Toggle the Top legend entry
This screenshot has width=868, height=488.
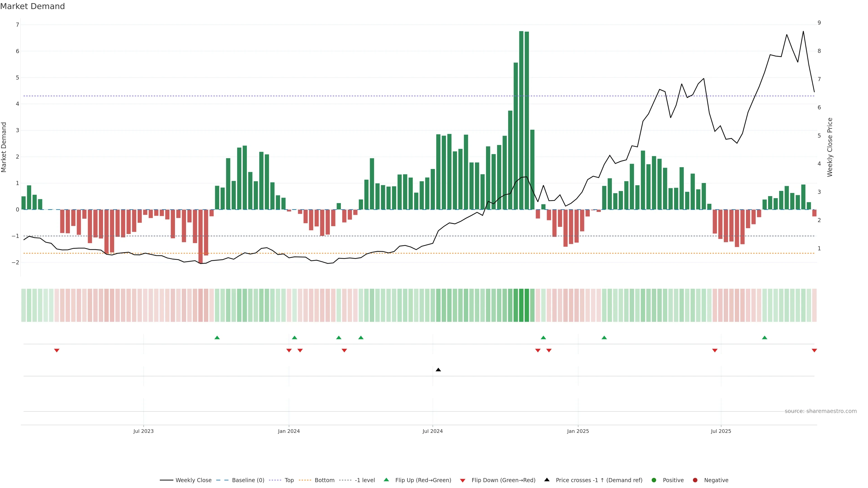coord(289,480)
